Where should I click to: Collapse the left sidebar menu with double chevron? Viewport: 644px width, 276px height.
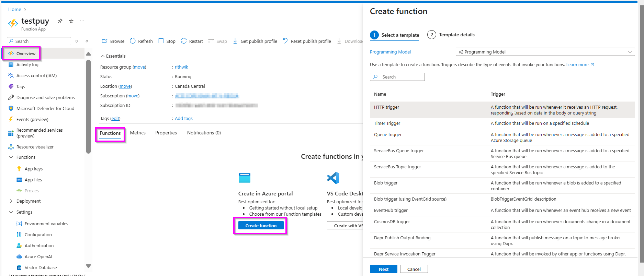pos(87,41)
